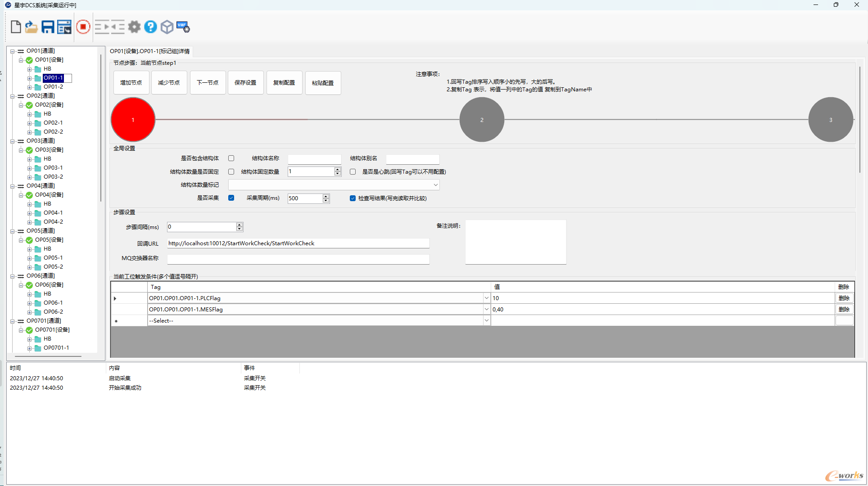This screenshot has width=868, height=486.
Task: Stop data collection with red stop icon
Action: 83,27
